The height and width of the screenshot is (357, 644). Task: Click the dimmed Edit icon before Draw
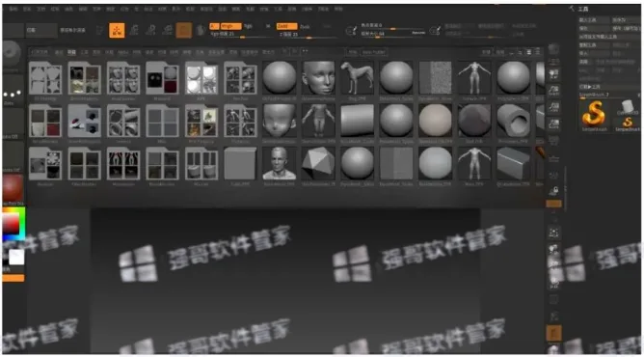click(99, 30)
